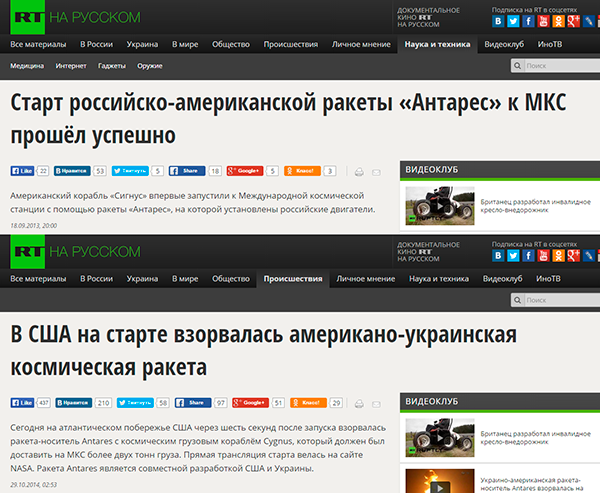Screen dimensions: 600x493
Task: Click VK Нравится button beside count 210
Action: 73,403
